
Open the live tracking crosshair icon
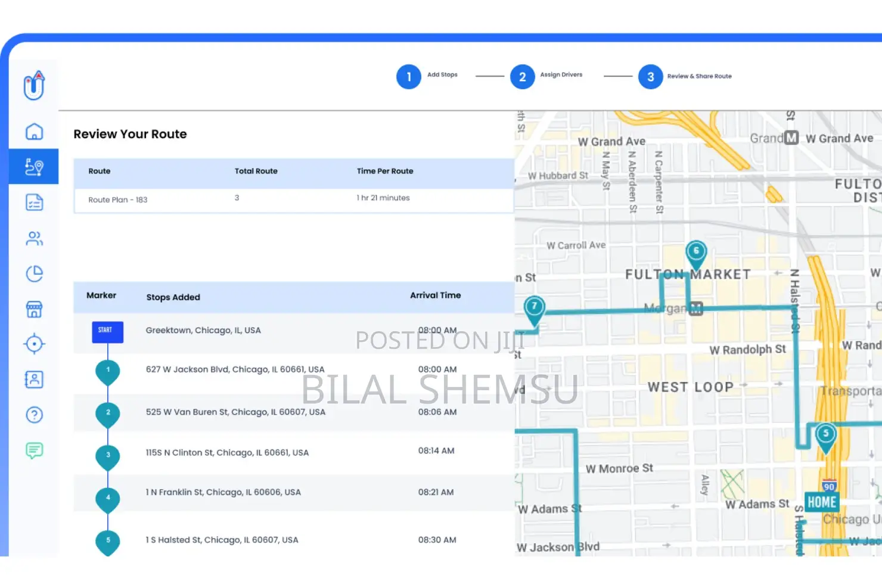coord(34,344)
